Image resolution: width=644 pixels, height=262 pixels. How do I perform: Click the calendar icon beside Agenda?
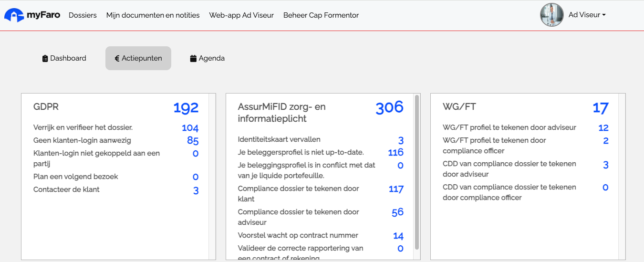[193, 59]
